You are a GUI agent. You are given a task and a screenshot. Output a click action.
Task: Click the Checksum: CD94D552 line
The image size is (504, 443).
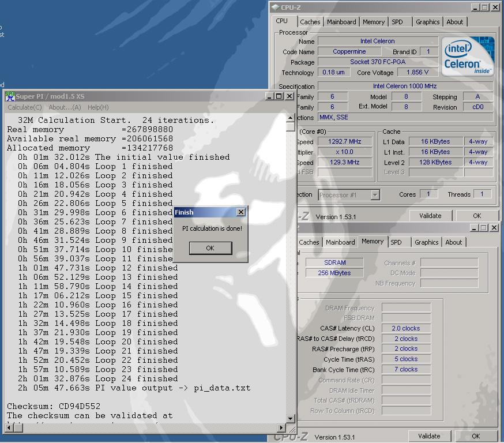click(54, 406)
